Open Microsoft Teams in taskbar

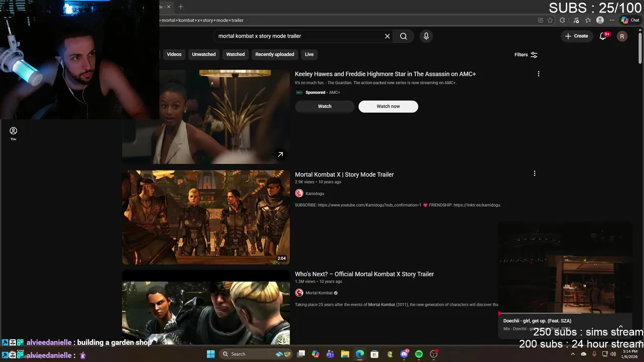coord(330,354)
